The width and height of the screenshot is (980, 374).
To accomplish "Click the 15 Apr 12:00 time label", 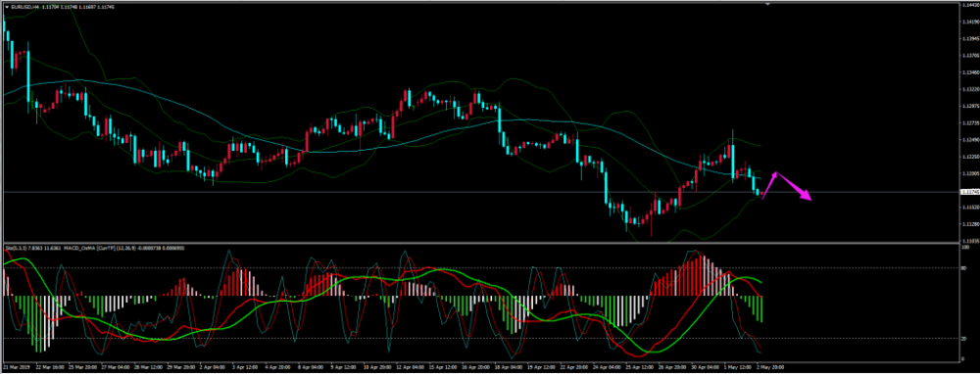I will click(x=443, y=366).
